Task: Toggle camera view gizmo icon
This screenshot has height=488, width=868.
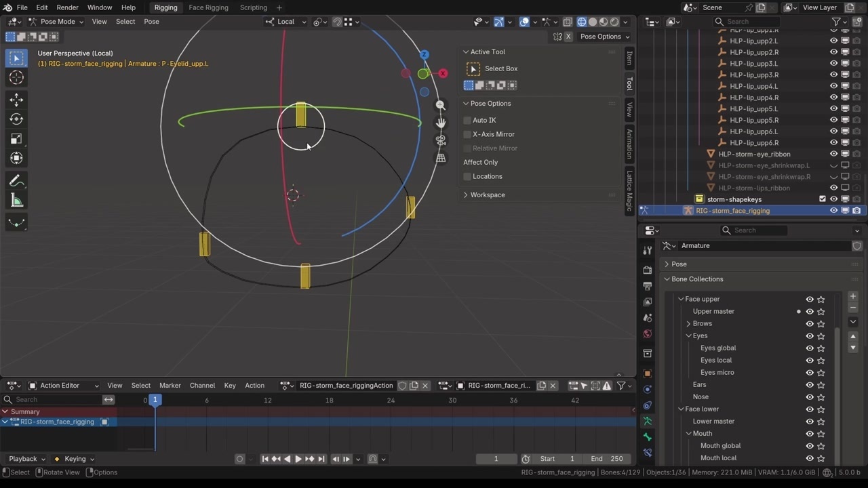Action: [x=441, y=140]
